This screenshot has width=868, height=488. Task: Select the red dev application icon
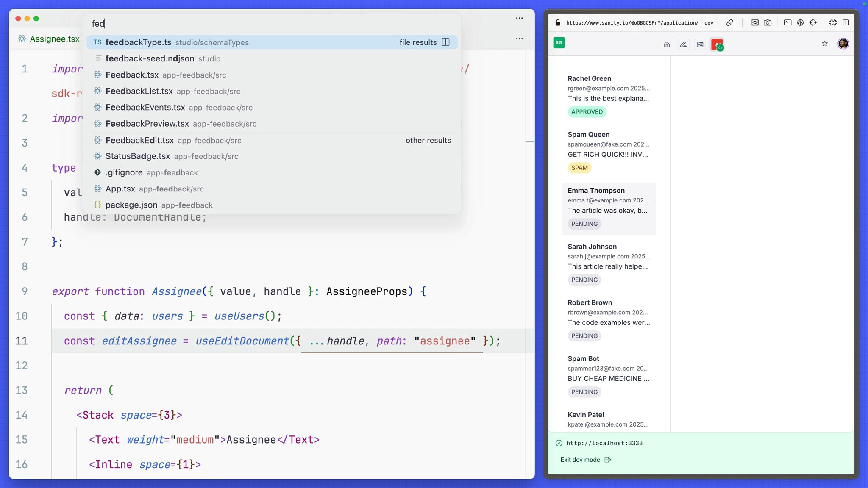tap(717, 44)
